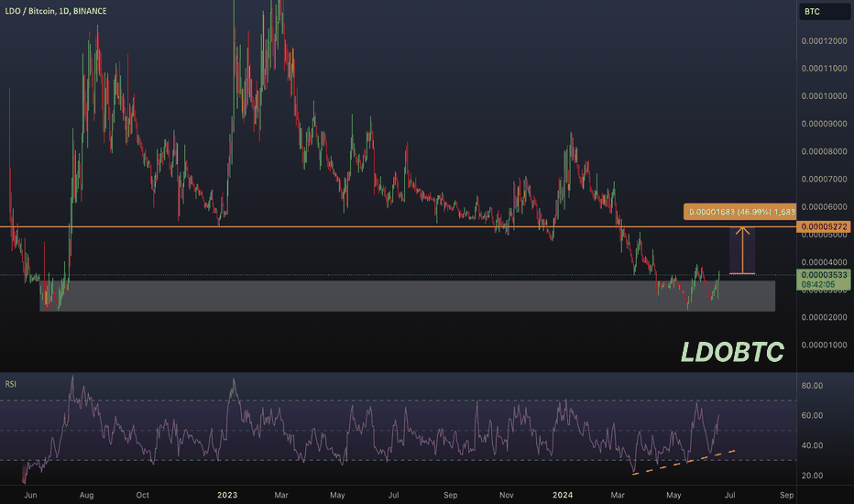Click the 0.00001000 price axis label
This screenshot has height=504, width=854.
click(x=824, y=345)
